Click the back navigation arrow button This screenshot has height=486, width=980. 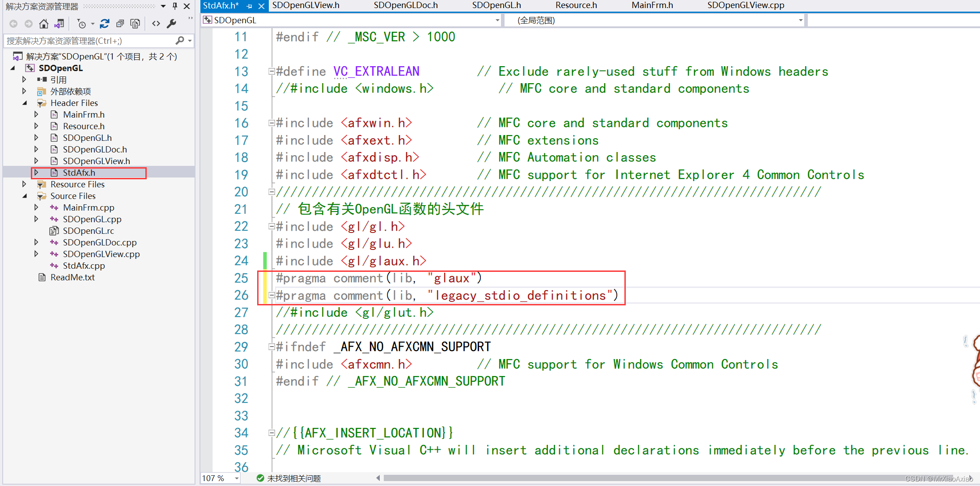click(13, 23)
